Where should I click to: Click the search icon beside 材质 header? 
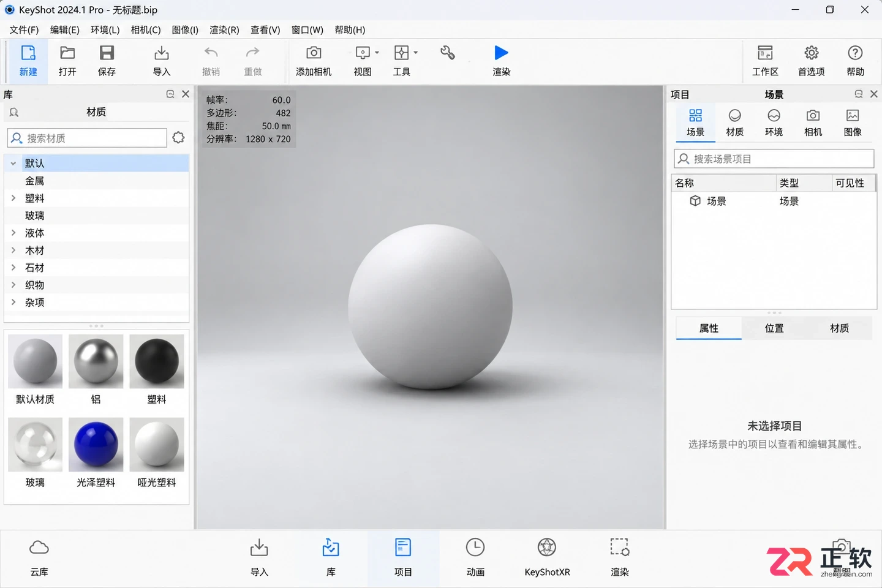tap(14, 112)
